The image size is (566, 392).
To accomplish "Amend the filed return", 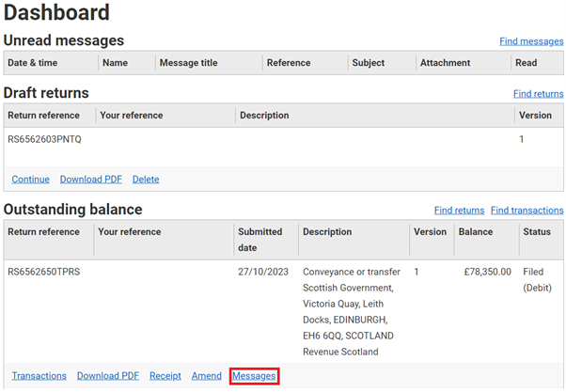I will click(207, 376).
